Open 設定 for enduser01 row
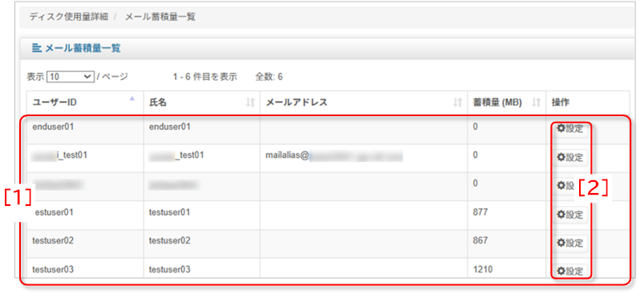Screen dimensions: 644x298 (x=569, y=129)
